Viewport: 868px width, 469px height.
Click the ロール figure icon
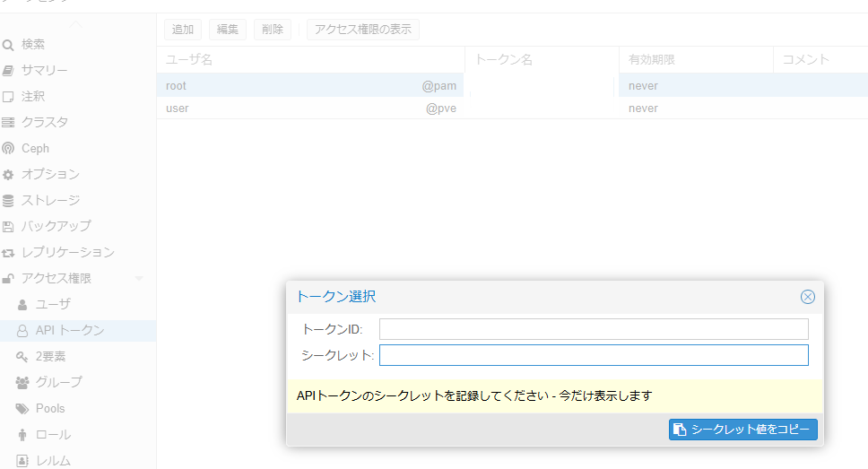pyautogui.click(x=22, y=435)
